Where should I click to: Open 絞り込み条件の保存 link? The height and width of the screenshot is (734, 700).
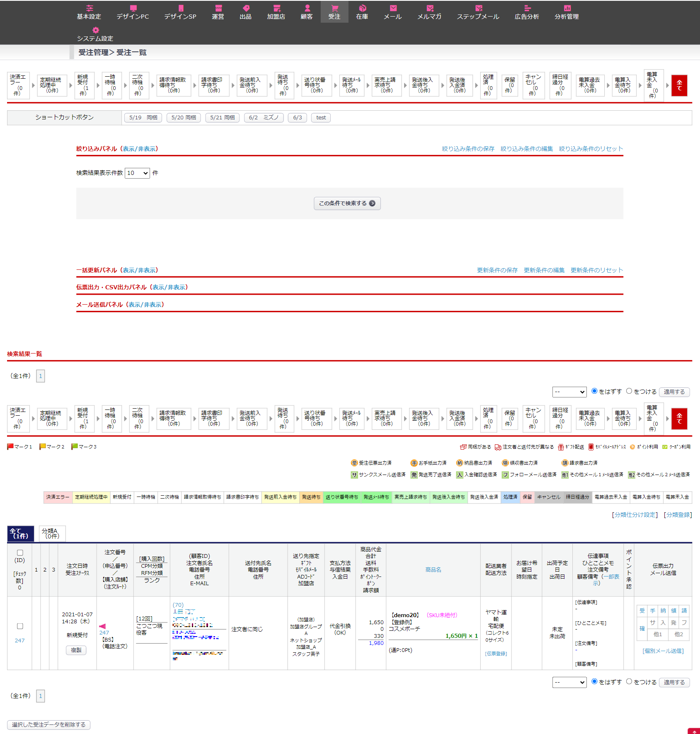pos(468,149)
